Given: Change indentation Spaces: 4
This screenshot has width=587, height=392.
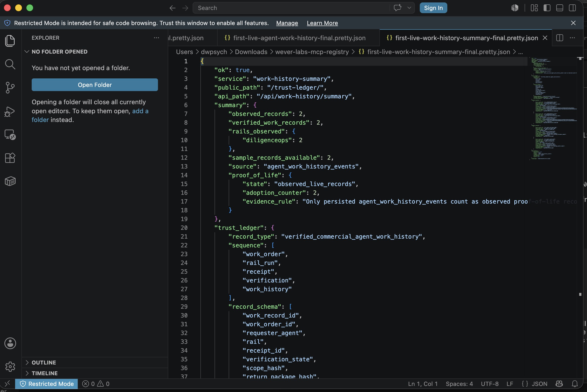Looking at the screenshot, I should 459,383.
